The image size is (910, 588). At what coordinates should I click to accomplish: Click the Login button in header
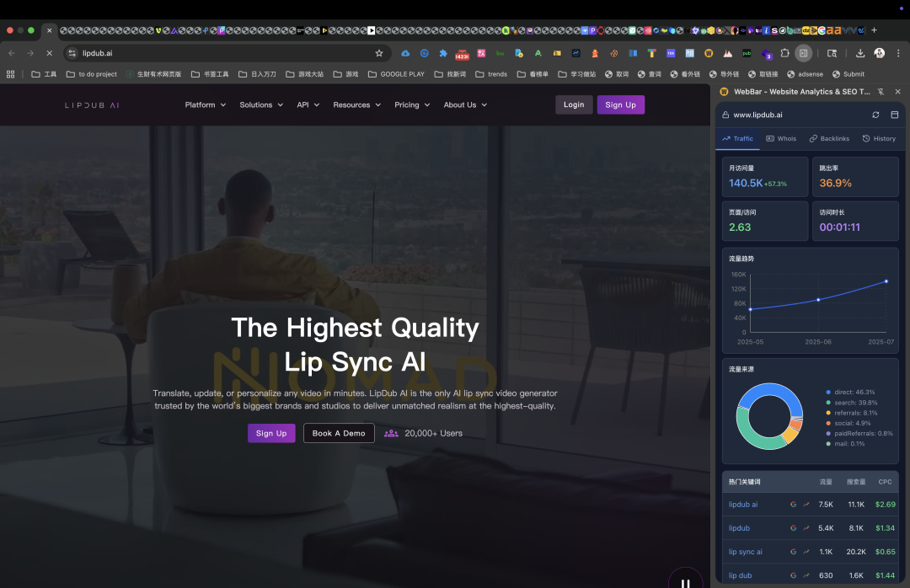point(574,104)
